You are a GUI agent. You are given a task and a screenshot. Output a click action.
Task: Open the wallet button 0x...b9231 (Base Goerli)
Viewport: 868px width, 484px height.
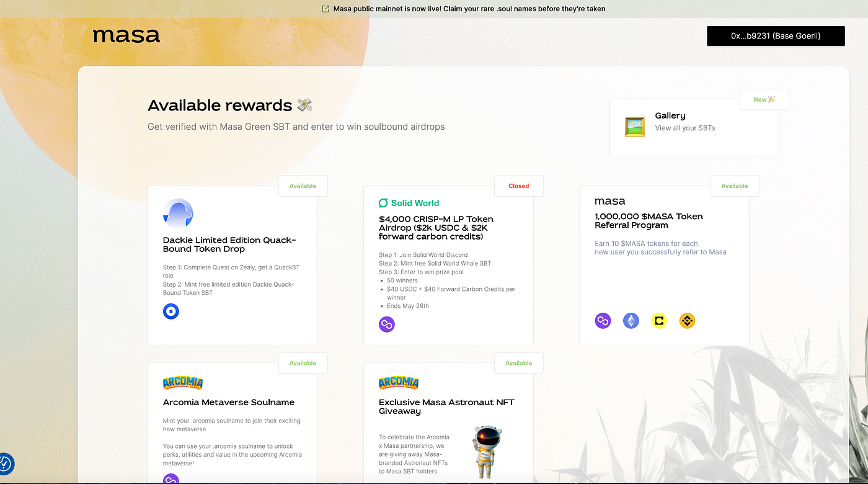pos(776,36)
